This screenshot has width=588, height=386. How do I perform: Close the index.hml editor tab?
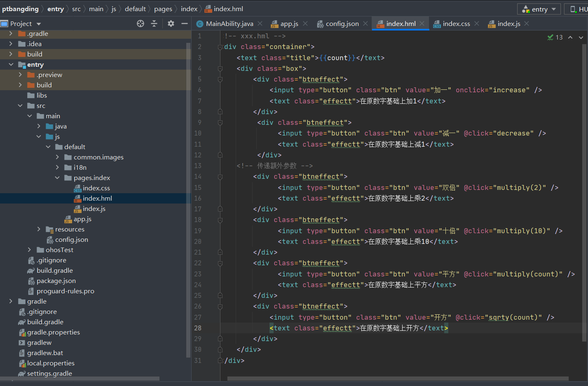(422, 23)
